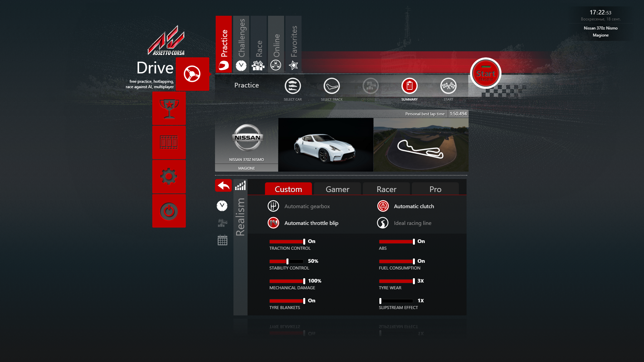Click the Start checkered flags icon
Image resolution: width=644 pixels, height=362 pixels.
click(448, 86)
